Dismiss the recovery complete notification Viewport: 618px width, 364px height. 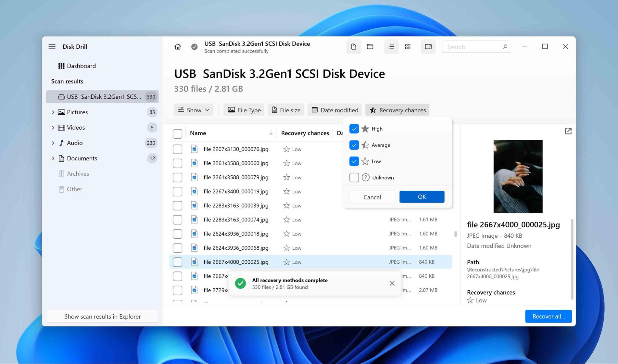point(392,283)
